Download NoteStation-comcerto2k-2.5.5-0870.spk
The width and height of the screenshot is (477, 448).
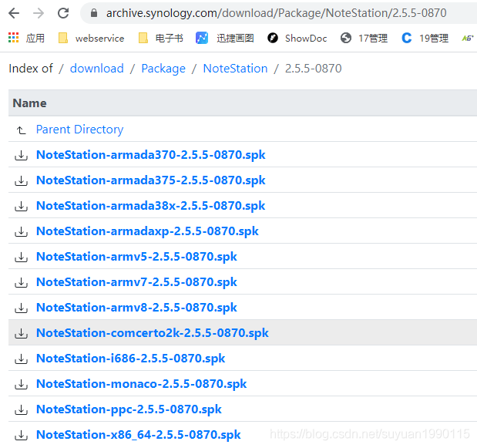click(153, 333)
